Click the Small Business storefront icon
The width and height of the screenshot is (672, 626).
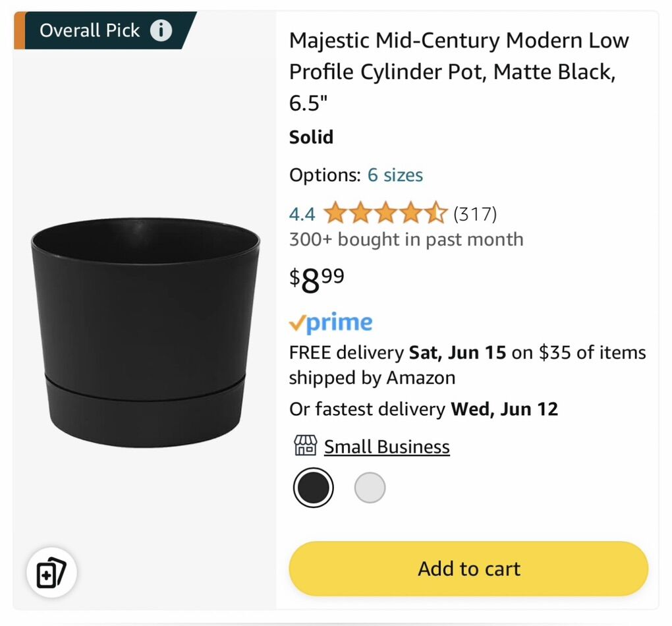pyautogui.click(x=305, y=446)
